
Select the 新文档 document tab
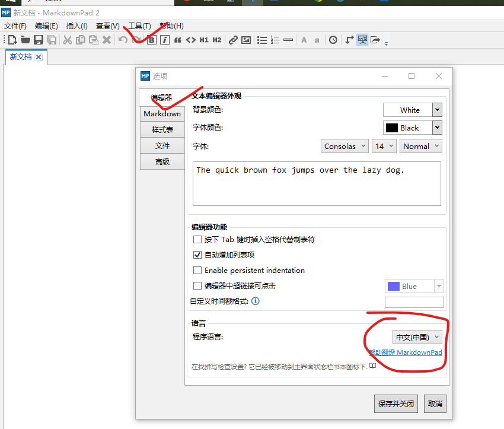[x=21, y=57]
